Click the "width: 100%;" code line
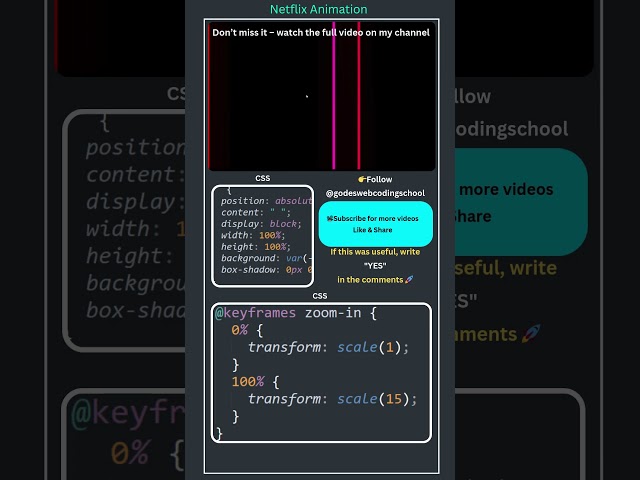 click(x=253, y=235)
